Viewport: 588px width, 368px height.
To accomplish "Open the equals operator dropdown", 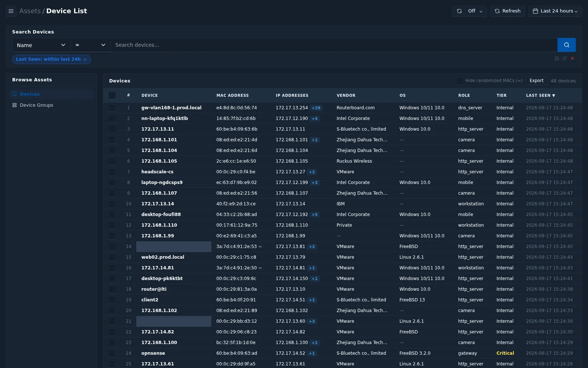I will pyautogui.click(x=91, y=45).
